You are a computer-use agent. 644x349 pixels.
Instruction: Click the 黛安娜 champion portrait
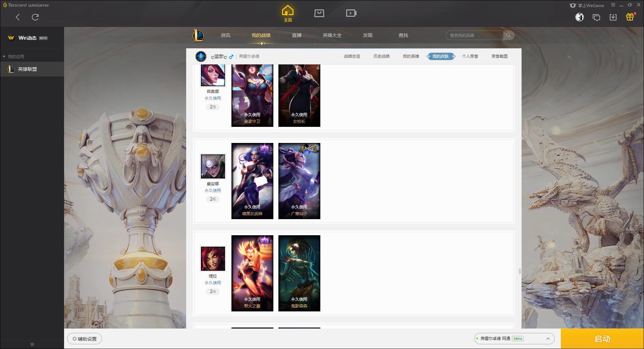coord(213,166)
